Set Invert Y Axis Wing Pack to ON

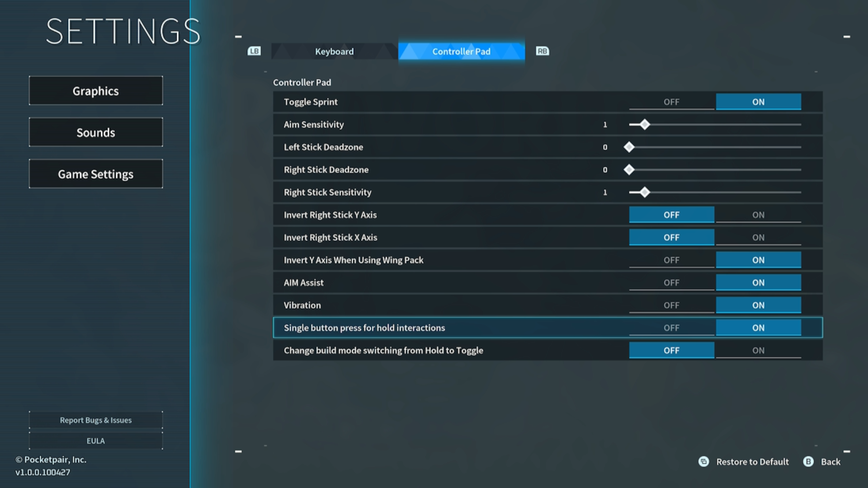click(758, 260)
